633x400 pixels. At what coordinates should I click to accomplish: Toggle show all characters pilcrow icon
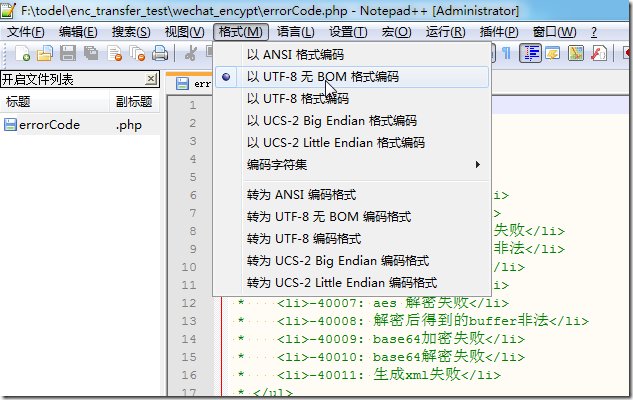click(506, 53)
